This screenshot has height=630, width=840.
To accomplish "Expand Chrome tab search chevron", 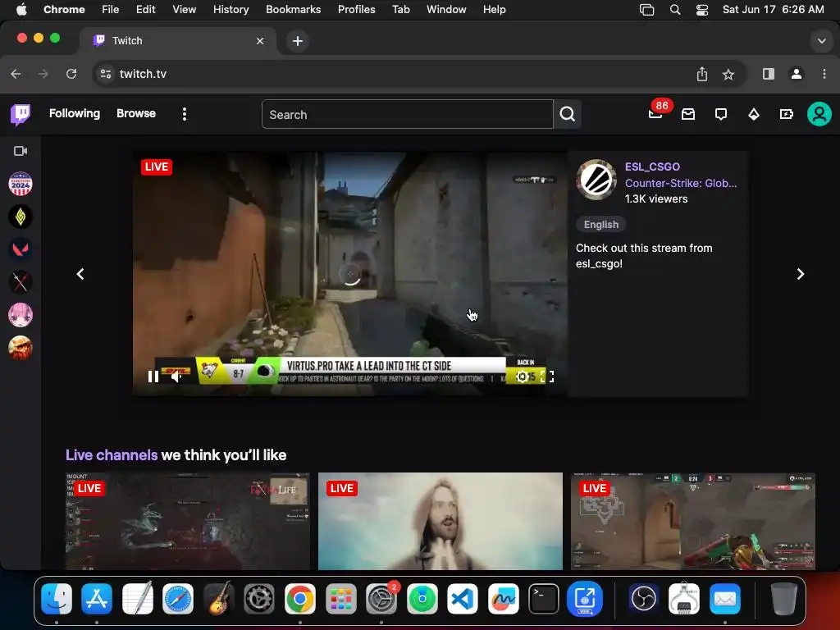I will (821, 41).
